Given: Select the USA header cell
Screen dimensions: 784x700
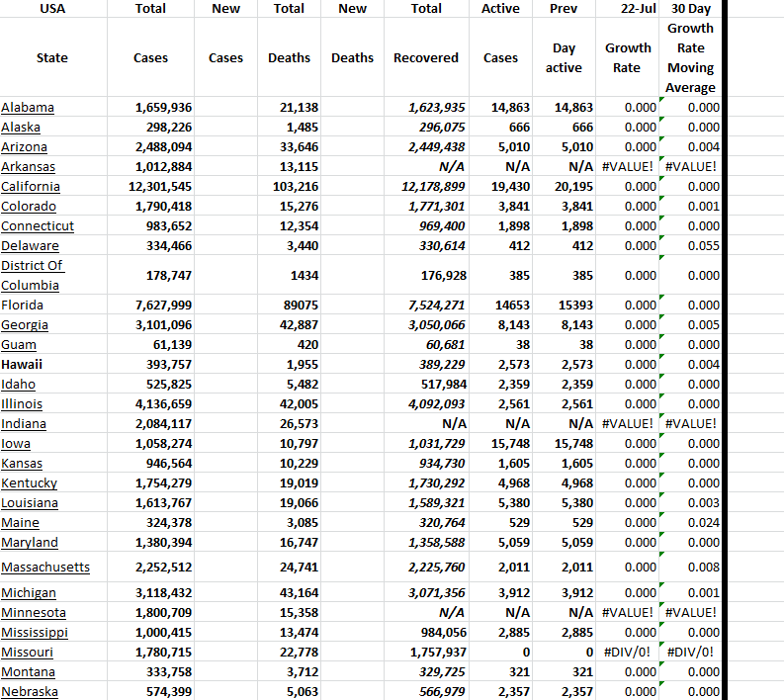Looking at the screenshot, I should [53, 9].
